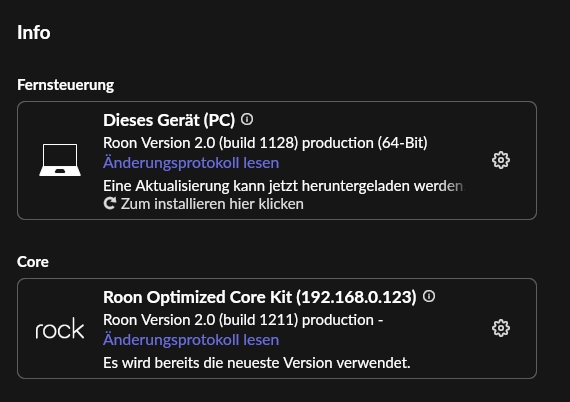570x402 pixels.
Task: Click the Eine Aktualisierung kann jetzt heruntergeladen message
Action: [284, 186]
